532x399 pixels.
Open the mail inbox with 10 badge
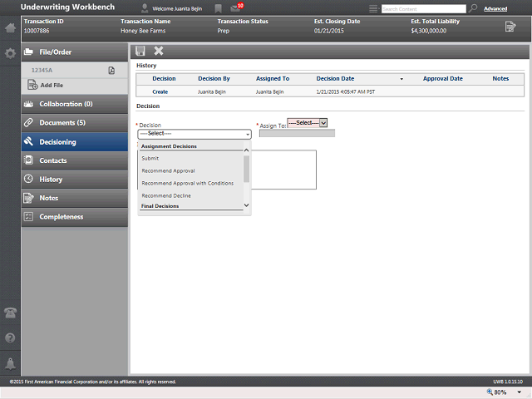point(237,7)
